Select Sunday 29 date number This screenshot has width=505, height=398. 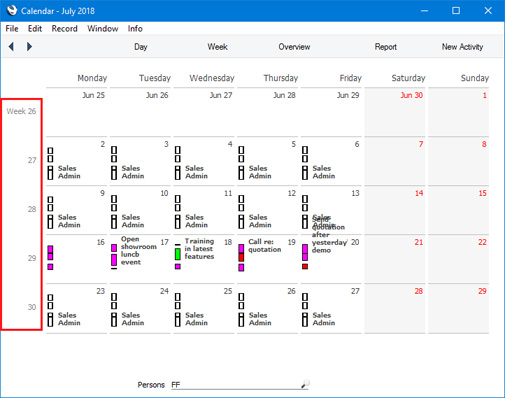(x=482, y=291)
